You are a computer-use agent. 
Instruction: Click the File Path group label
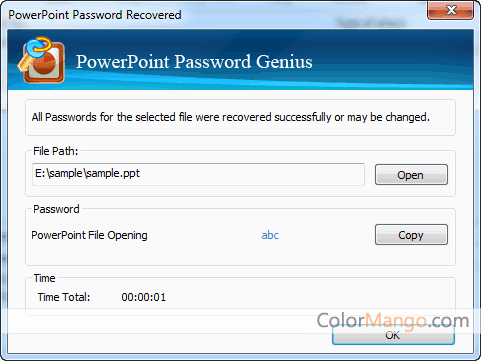(56, 151)
